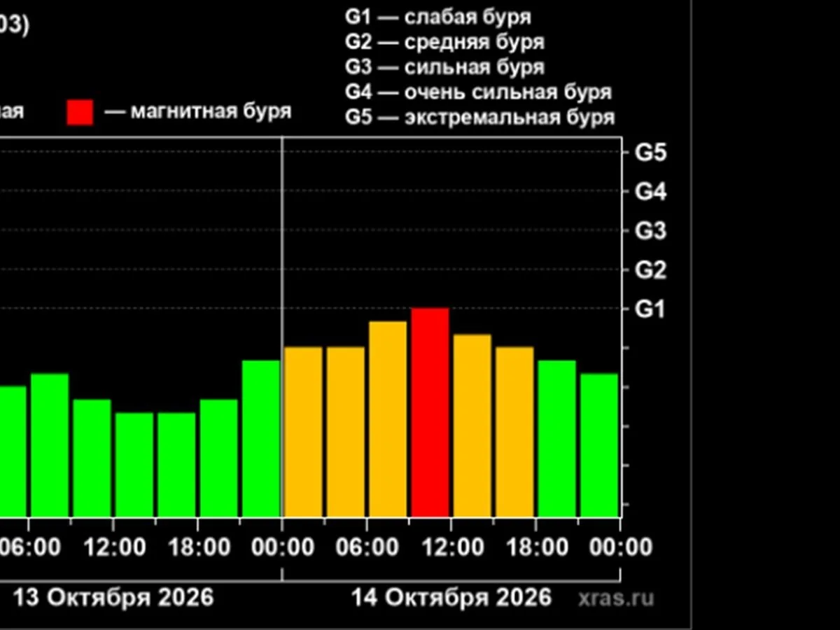
Task: Select the legend text "— магнитная буря"
Action: pos(197,111)
